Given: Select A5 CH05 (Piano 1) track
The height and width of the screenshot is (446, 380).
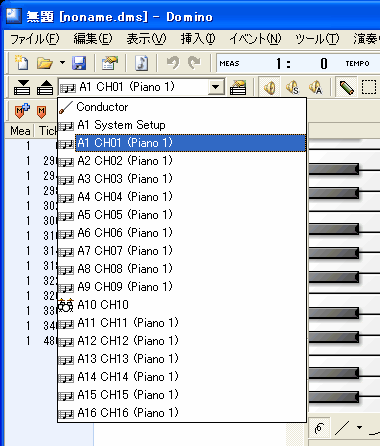Looking at the screenshot, I should [182, 215].
